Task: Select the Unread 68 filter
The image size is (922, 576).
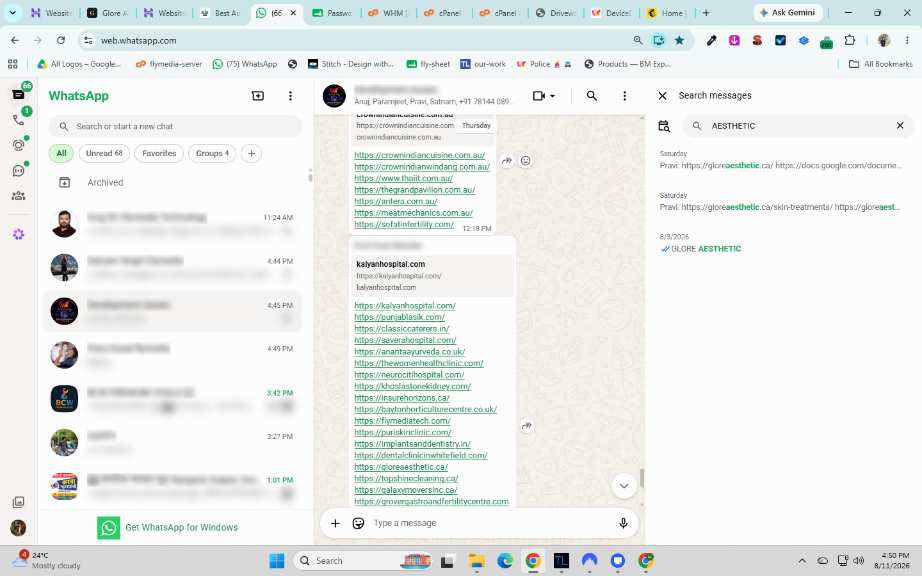Action: (104, 153)
